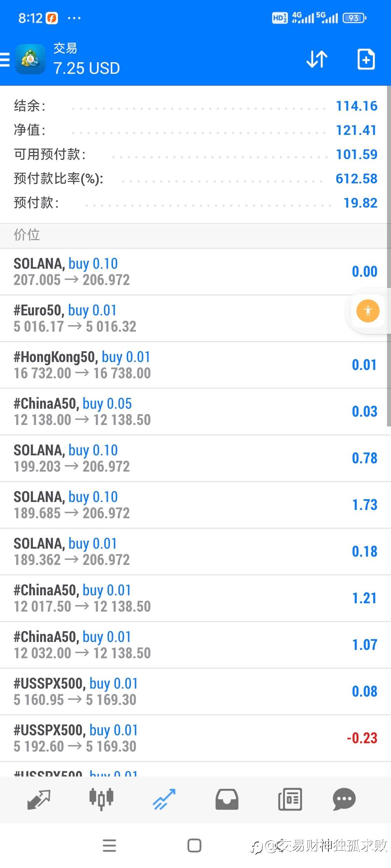The height and width of the screenshot is (868, 391).
Task: Tap the 7.25 USD profit header
Action: click(x=87, y=68)
